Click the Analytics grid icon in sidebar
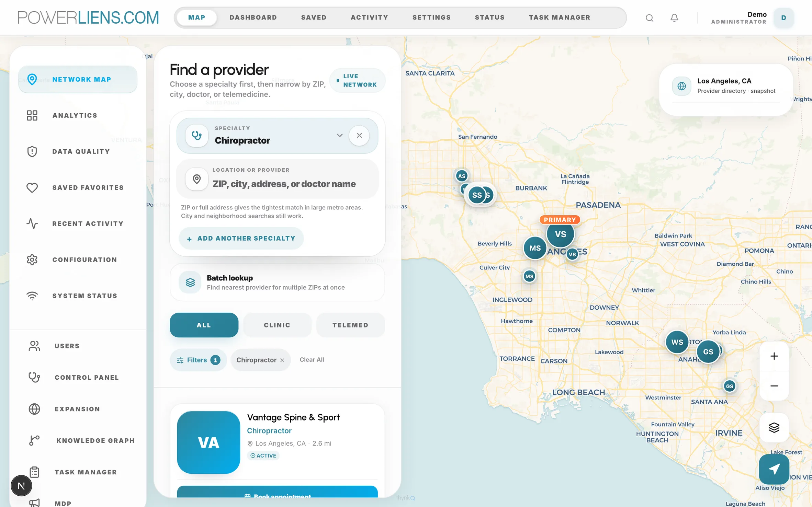 32,115
